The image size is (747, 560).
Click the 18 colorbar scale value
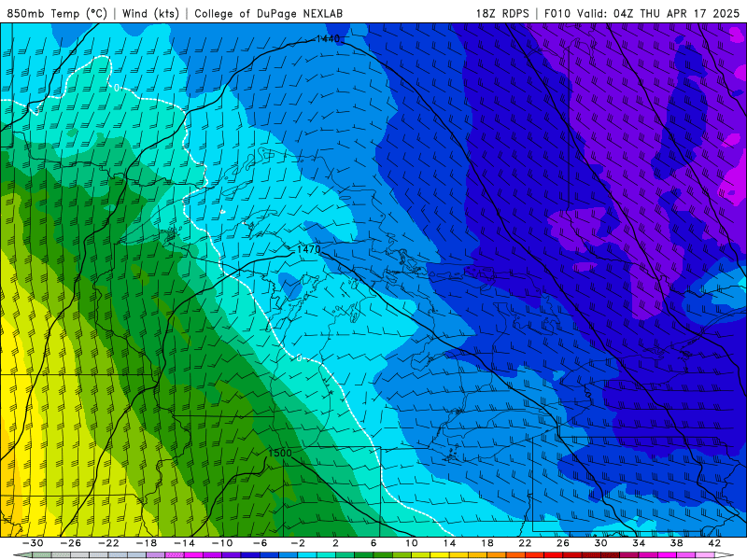pyautogui.click(x=486, y=543)
